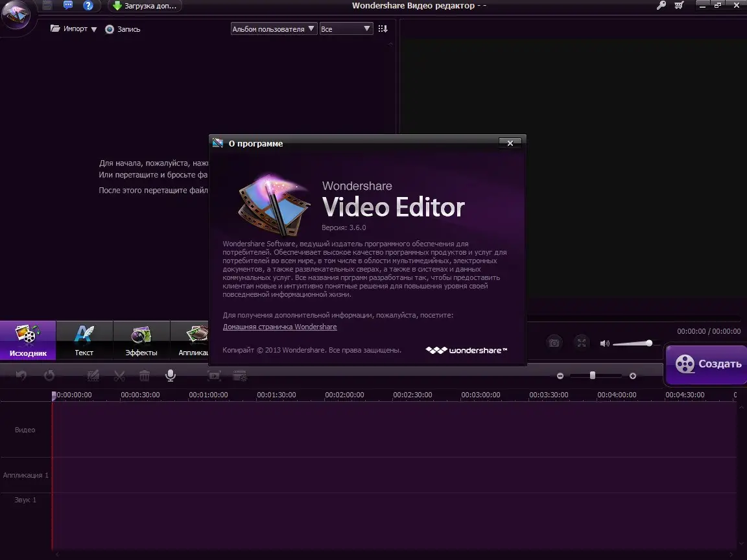The width and height of the screenshot is (747, 560).
Task: Adjust the timeline zoom slider handle
Action: coord(593,376)
